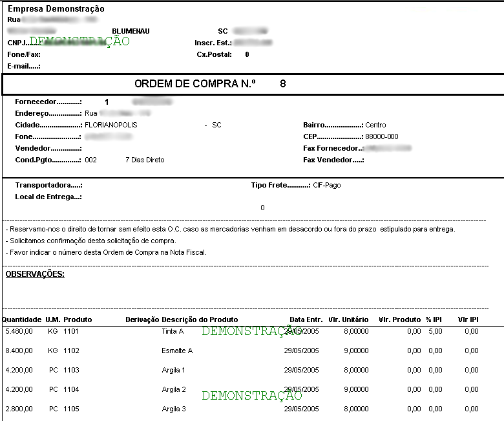
Task: Select the 'Empresa Demonstração' company title
Action: point(56,8)
